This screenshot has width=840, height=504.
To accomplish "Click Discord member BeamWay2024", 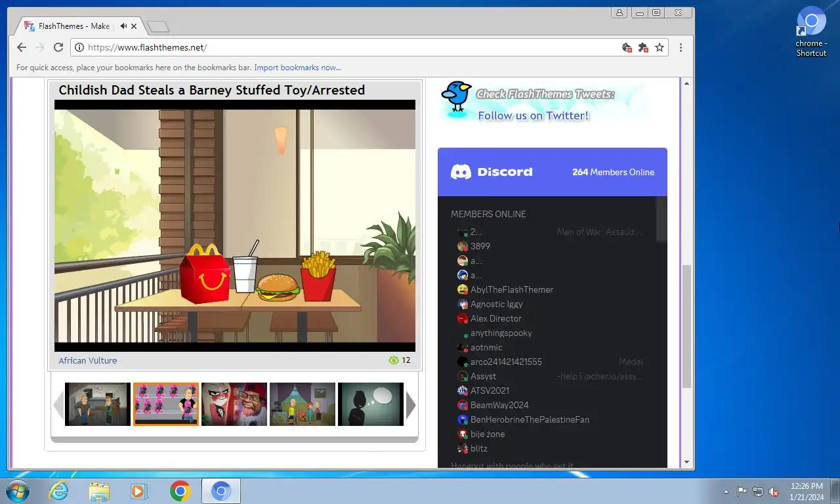I will point(499,405).
